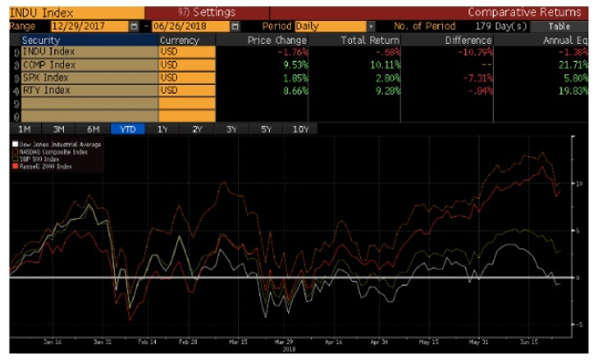Select the 1M range tab
This screenshot has height=364, width=599.
click(25, 129)
